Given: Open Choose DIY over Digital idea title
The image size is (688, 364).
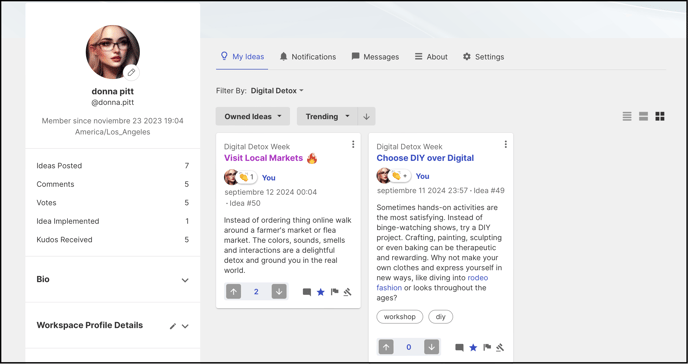Looking at the screenshot, I should point(425,158).
